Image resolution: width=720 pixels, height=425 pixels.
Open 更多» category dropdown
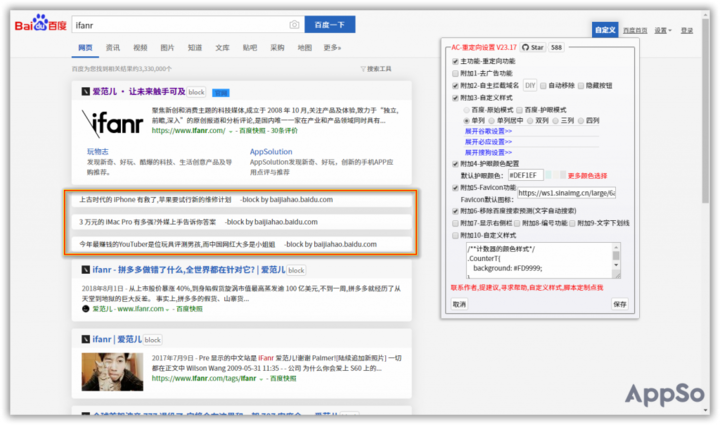click(x=332, y=48)
